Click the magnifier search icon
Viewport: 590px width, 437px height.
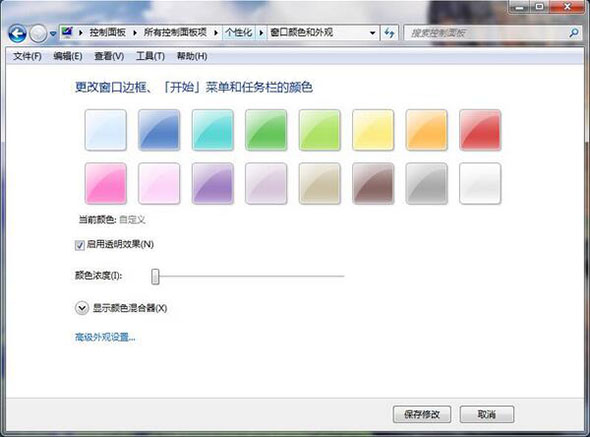574,33
